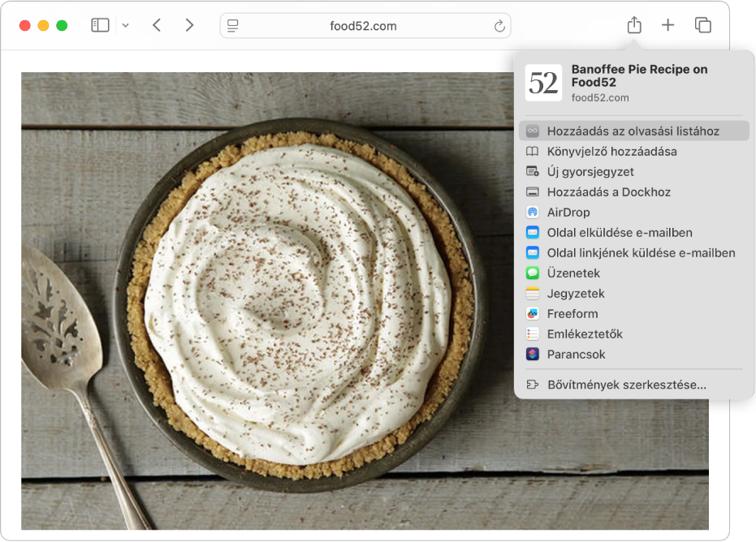The image size is (756, 542).
Task: Show tab overview icon
Action: click(x=702, y=25)
